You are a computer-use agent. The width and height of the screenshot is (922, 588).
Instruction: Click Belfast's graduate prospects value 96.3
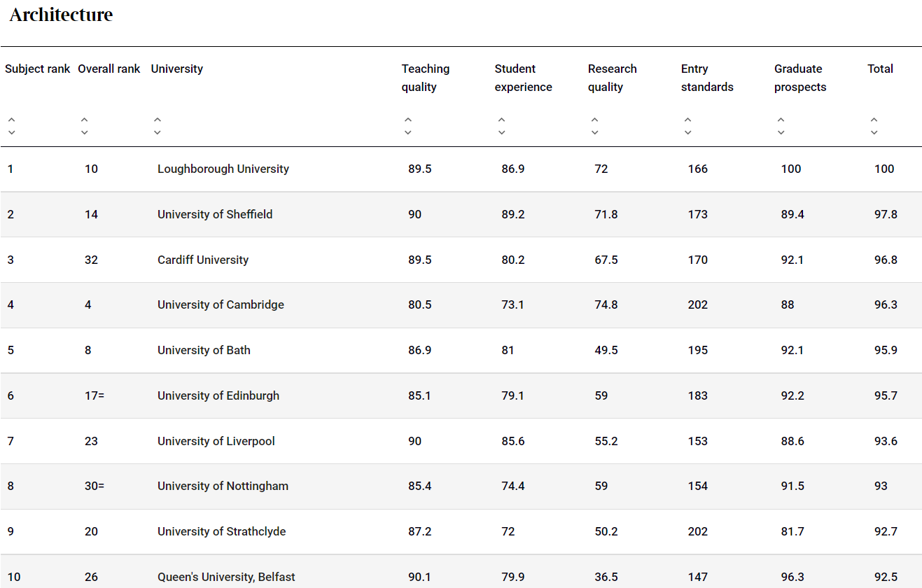pyautogui.click(x=792, y=577)
